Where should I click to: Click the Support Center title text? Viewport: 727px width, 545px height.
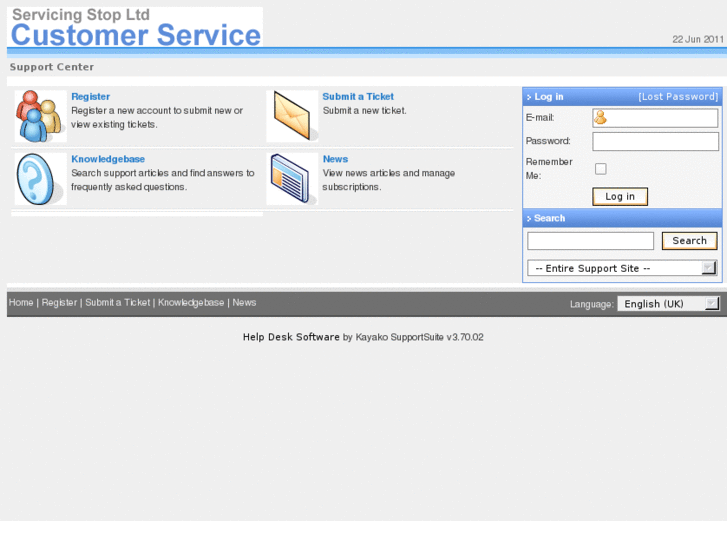tap(52, 67)
